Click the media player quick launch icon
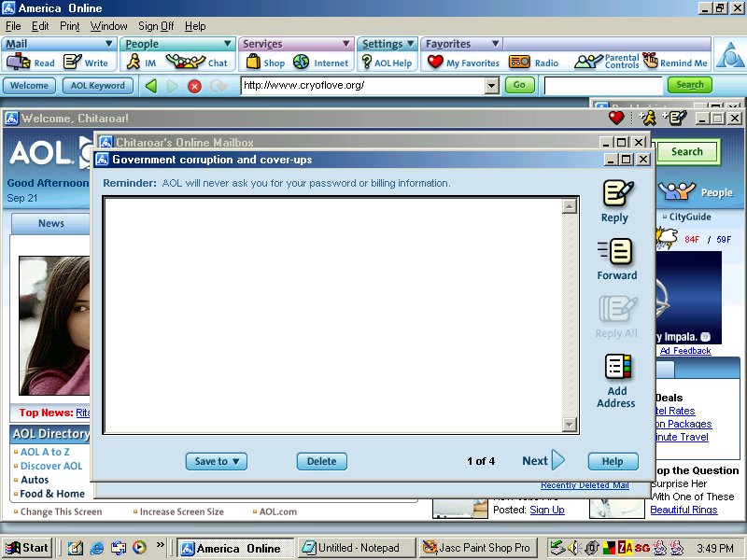Viewport: 747px width, 560px height. pyautogui.click(x=138, y=548)
